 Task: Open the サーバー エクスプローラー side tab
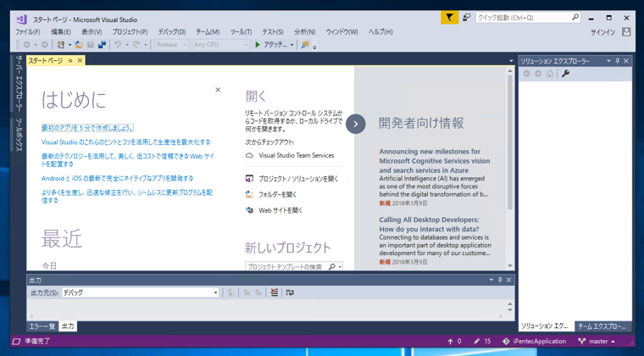tap(19, 83)
